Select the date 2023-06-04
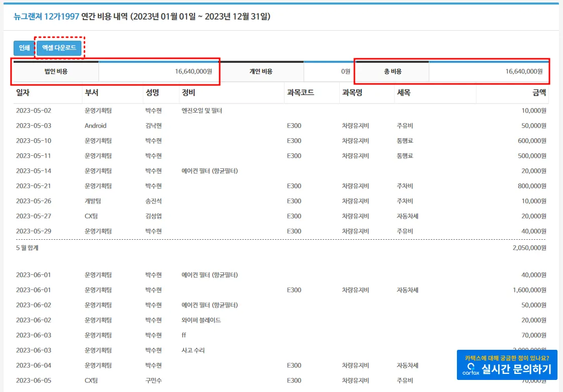This screenshot has height=392, width=563. [34, 365]
